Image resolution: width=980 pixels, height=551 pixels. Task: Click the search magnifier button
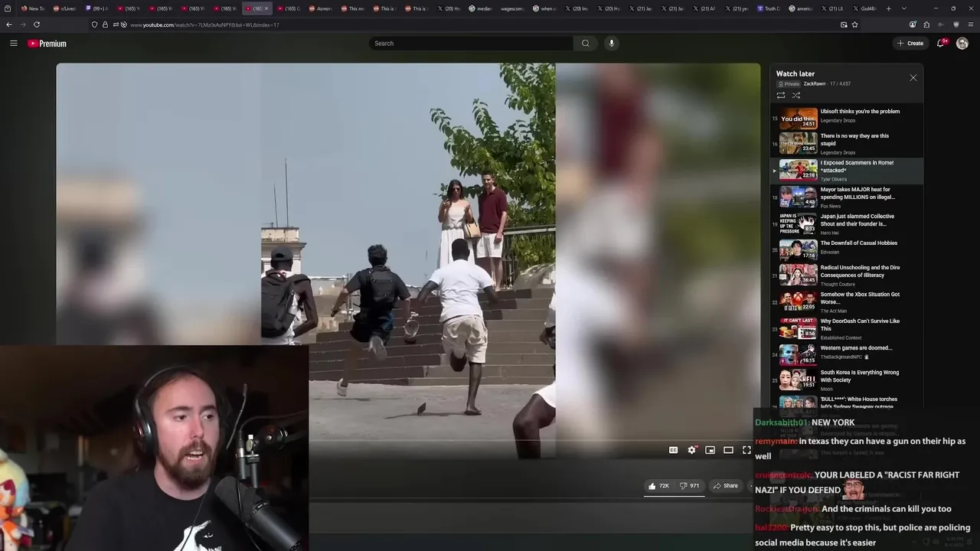coord(586,44)
